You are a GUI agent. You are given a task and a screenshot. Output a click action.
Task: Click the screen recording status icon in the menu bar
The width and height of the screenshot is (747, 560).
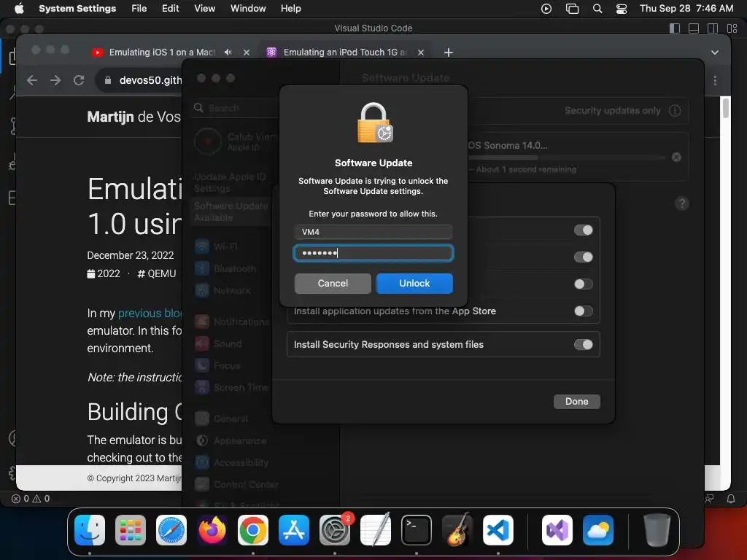(546, 9)
